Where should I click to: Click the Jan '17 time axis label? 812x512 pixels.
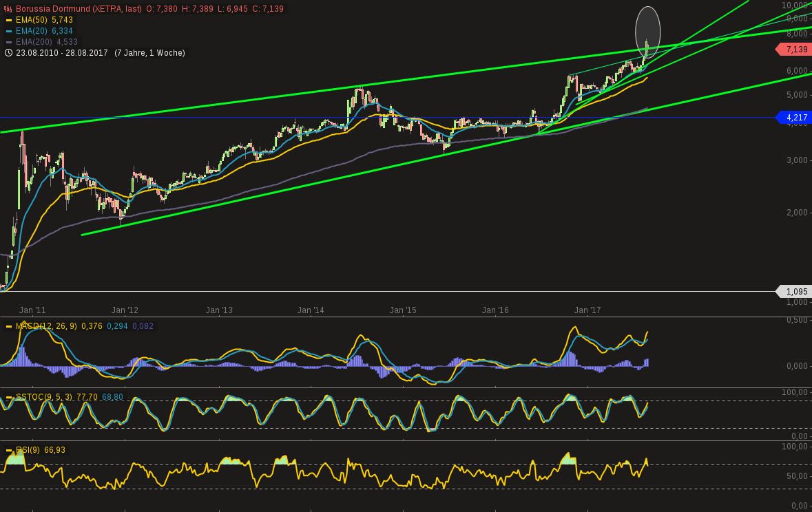click(x=587, y=310)
